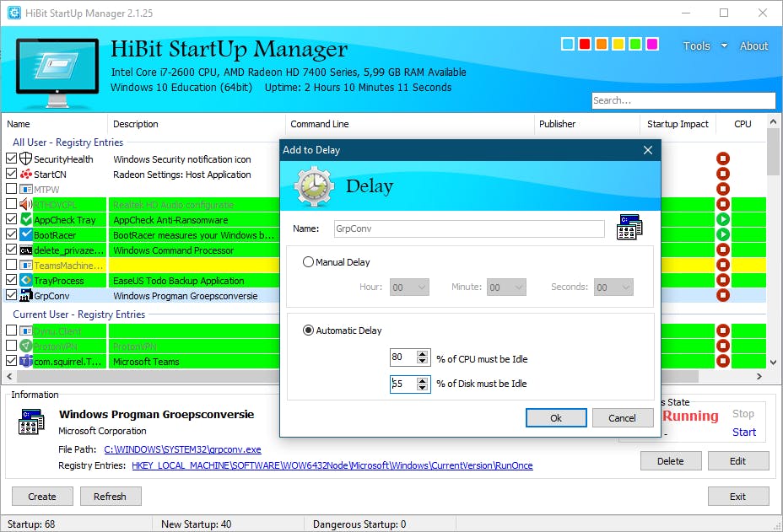Viewport: 783px width, 532px height.
Task: Decrease the CPU idle percentage spinner
Action: pyautogui.click(x=423, y=360)
